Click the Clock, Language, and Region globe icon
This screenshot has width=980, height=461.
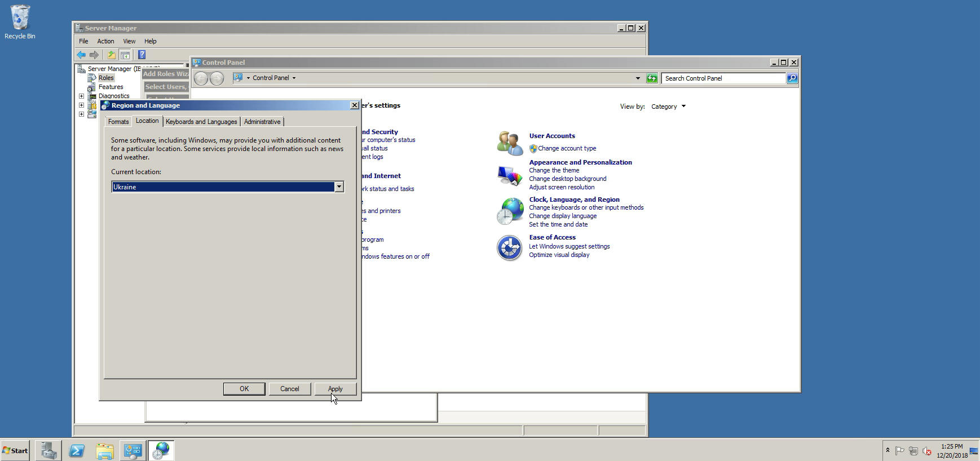(x=510, y=211)
